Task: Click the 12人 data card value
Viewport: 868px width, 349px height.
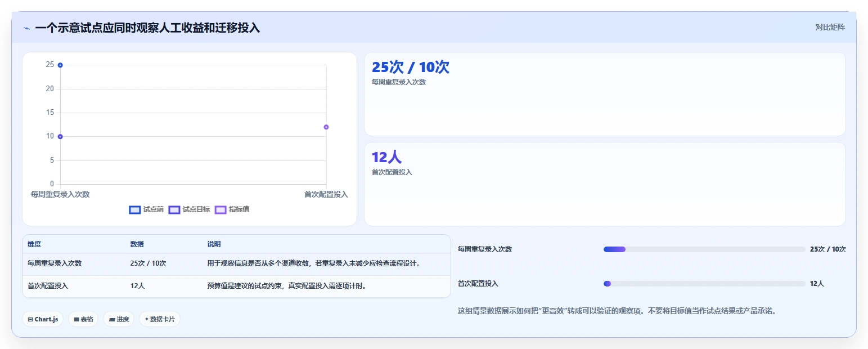Action: click(386, 157)
